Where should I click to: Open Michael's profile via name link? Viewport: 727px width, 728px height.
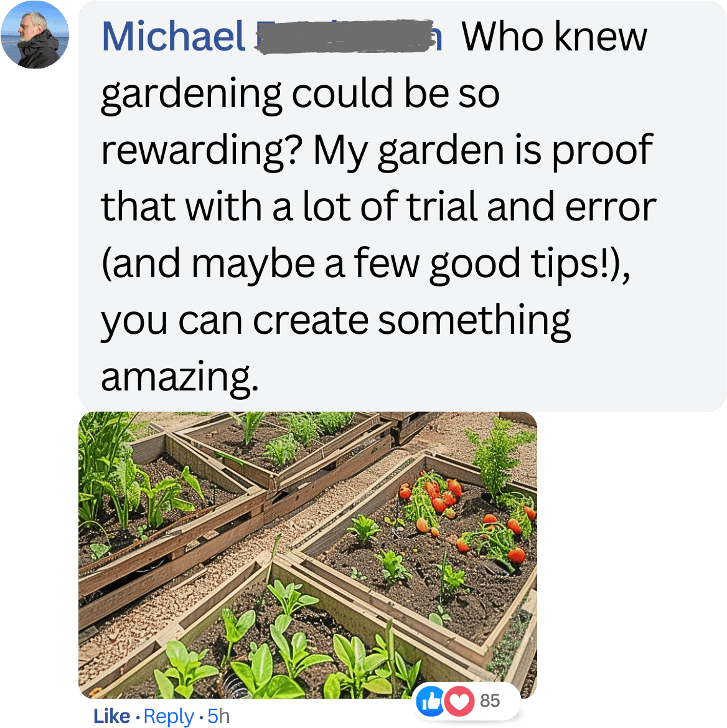[x=272, y=36]
